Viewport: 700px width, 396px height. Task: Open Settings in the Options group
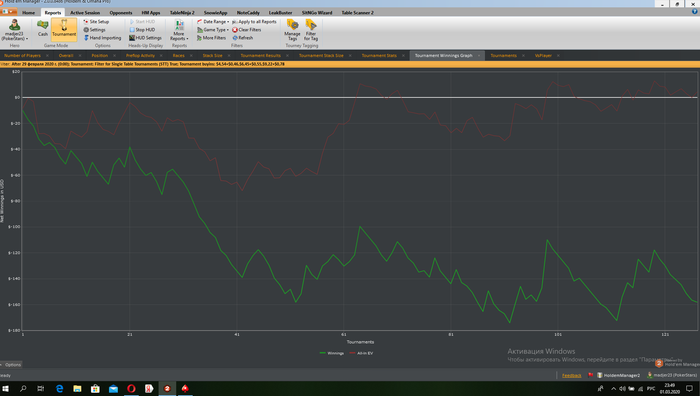pyautogui.click(x=94, y=29)
